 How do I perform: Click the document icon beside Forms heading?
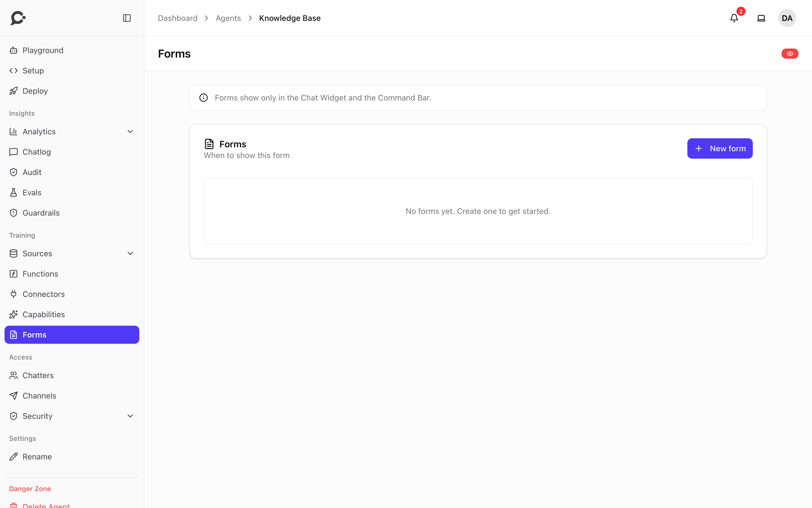[209, 144]
